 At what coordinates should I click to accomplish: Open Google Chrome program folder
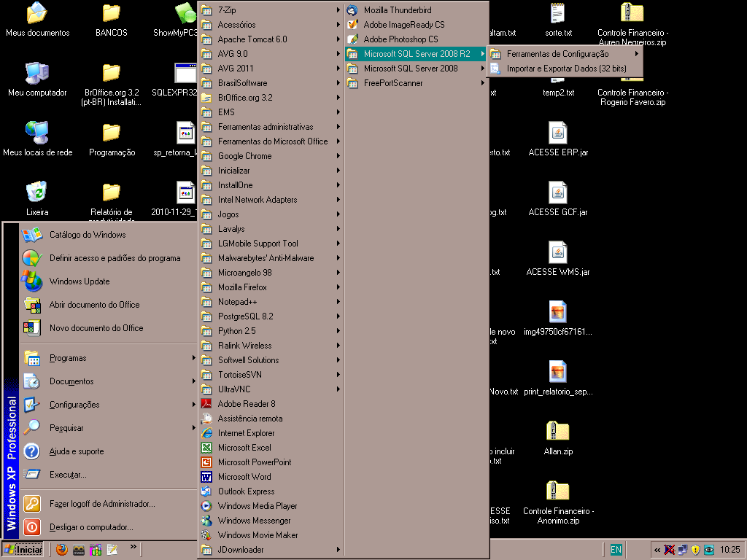pyautogui.click(x=271, y=156)
